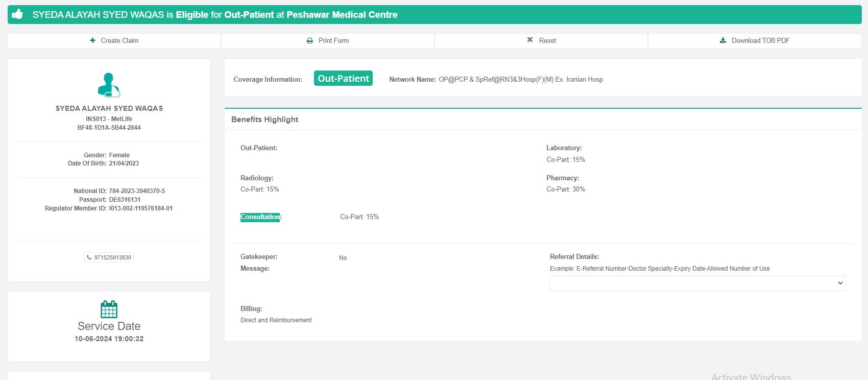This screenshot has height=380, width=868.
Task: Click the X icon beside Reset
Action: [x=530, y=40]
